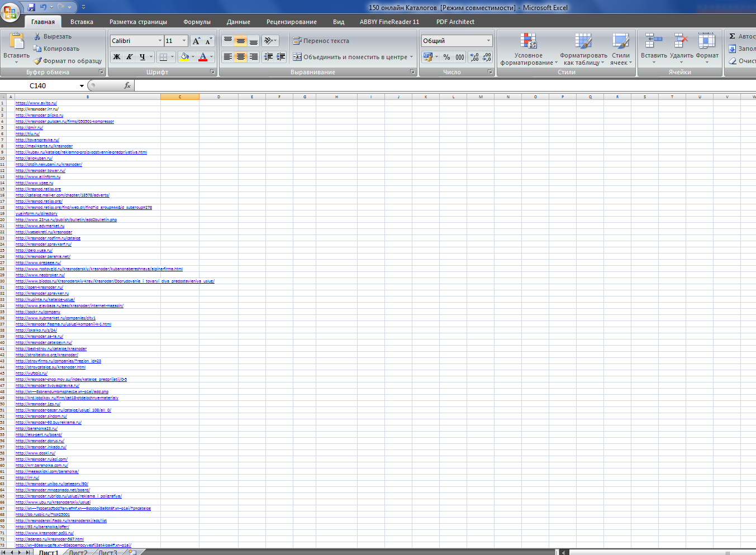Apply red font color A
This screenshot has width=756, height=555.
click(x=203, y=57)
